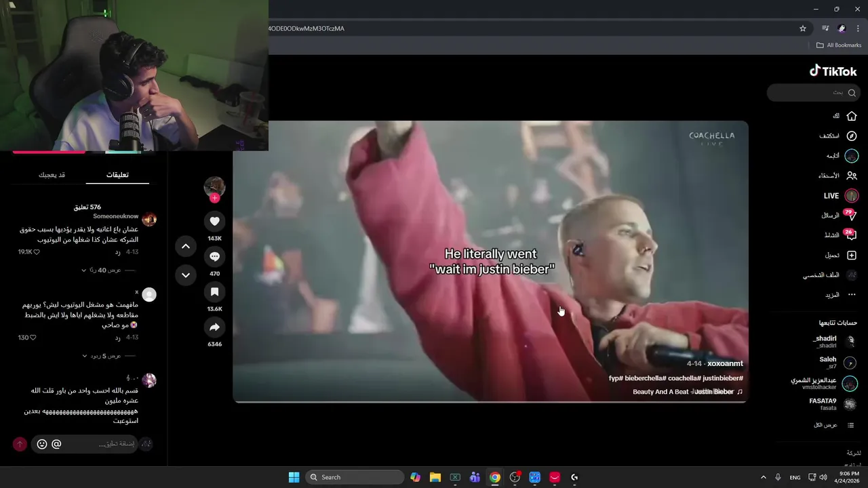Screen dimensions: 868x488
Task: Insert mention with the @ icon
Action: 56,444
